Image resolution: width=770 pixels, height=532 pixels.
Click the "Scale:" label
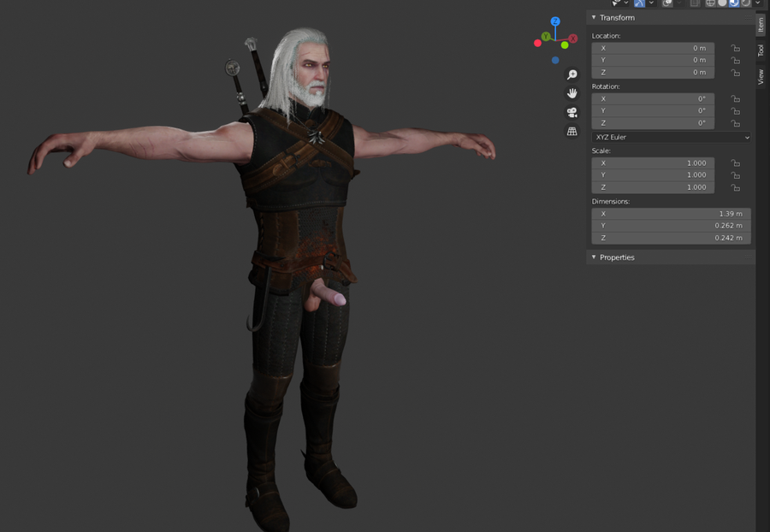click(601, 151)
